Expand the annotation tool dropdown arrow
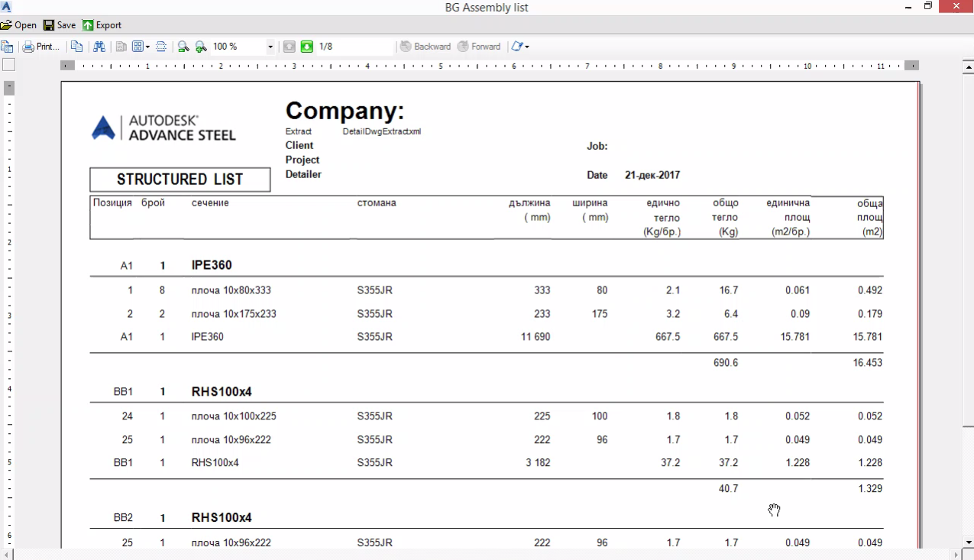 click(x=527, y=47)
